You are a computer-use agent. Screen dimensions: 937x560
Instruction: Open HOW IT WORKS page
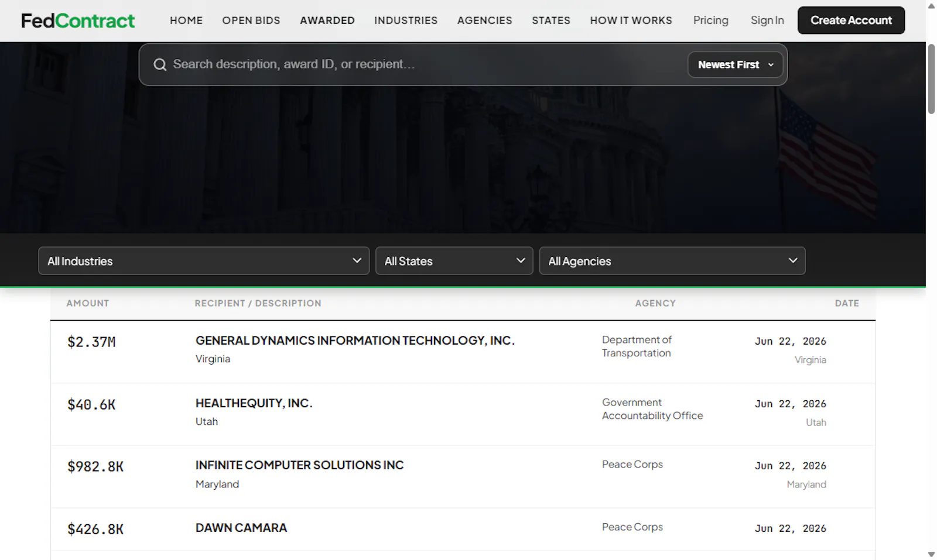(631, 20)
